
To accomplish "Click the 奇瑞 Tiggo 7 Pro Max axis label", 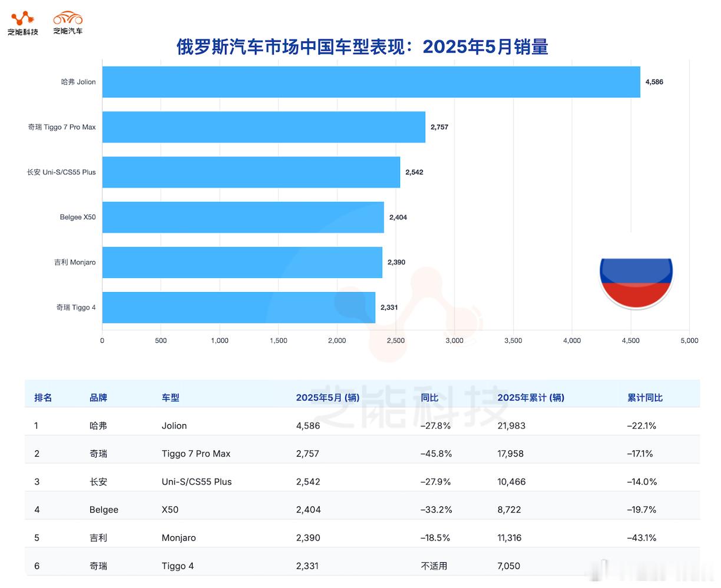I will [62, 127].
